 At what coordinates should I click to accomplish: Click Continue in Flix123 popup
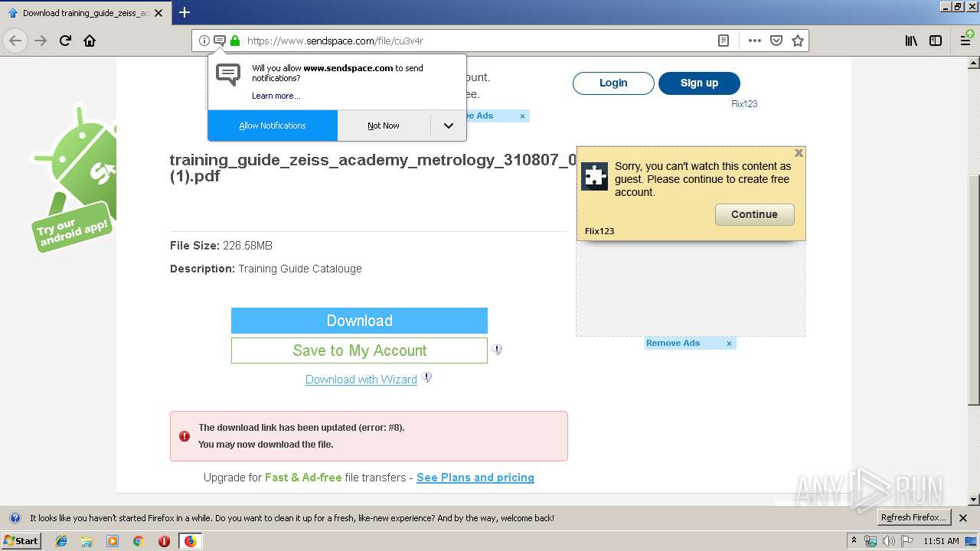point(754,214)
